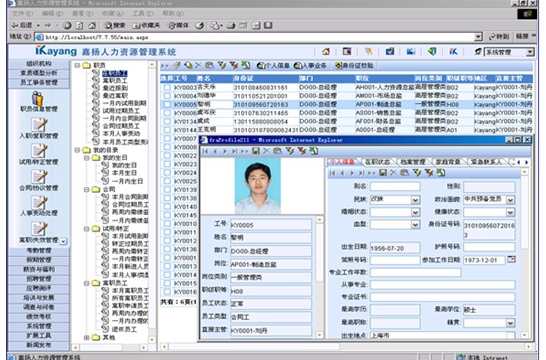Open the 健康状态 dropdown in profile form
546x360 pixels.
pyautogui.click(x=510, y=212)
